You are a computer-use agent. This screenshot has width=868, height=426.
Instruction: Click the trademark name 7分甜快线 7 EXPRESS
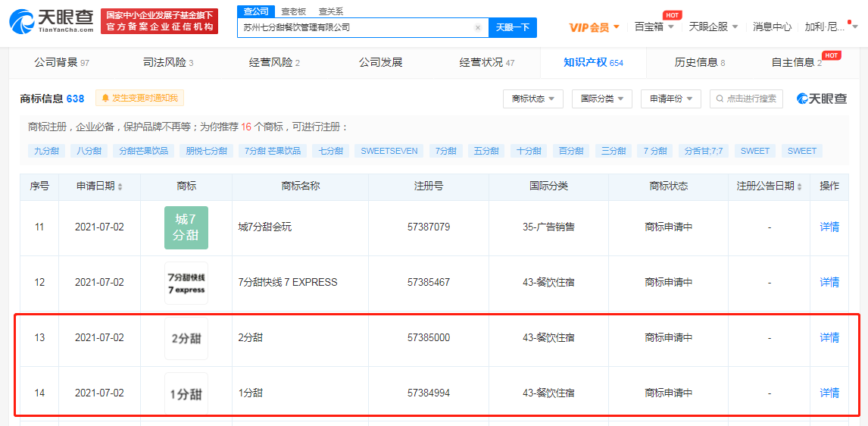pyautogui.click(x=287, y=282)
